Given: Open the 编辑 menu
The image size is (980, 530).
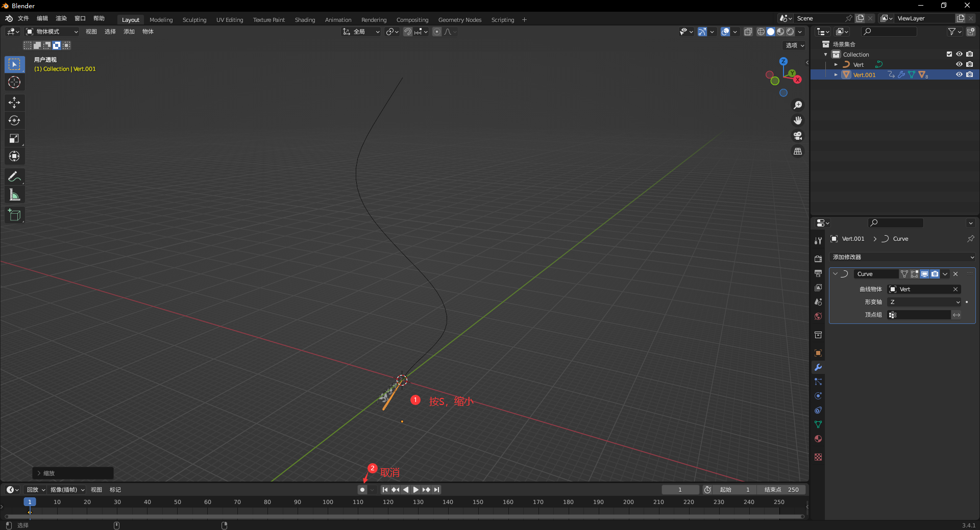Looking at the screenshot, I should tap(42, 18).
